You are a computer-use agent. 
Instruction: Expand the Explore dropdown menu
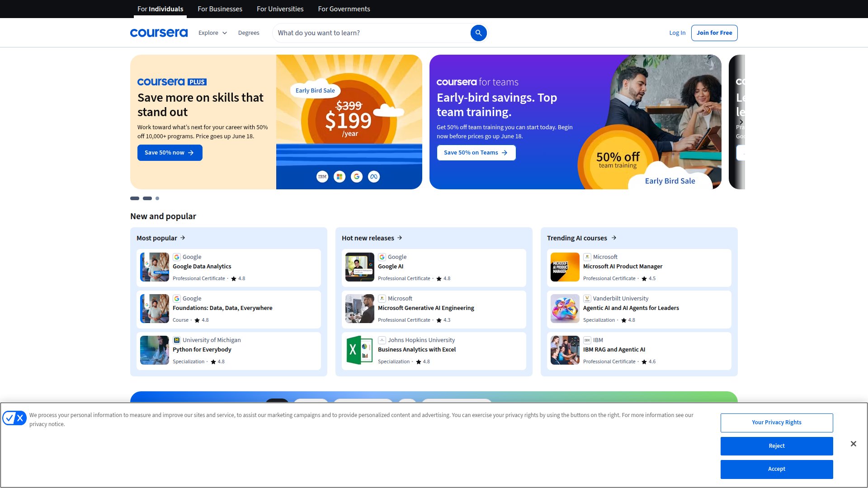(x=212, y=33)
